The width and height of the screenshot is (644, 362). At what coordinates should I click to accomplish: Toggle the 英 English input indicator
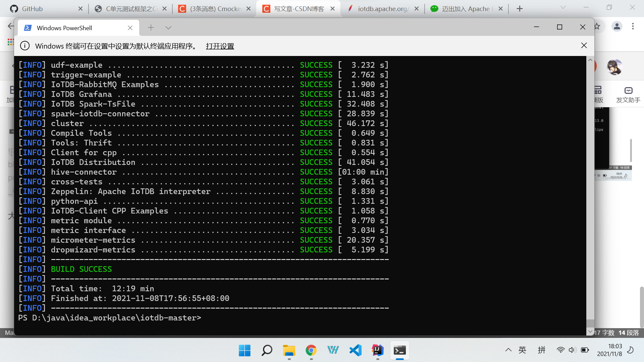click(522, 350)
